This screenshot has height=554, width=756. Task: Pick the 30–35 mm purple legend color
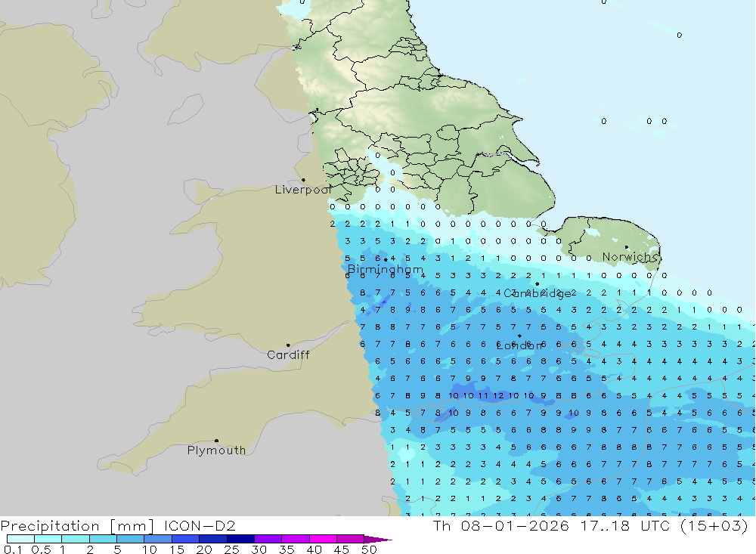(x=268, y=539)
